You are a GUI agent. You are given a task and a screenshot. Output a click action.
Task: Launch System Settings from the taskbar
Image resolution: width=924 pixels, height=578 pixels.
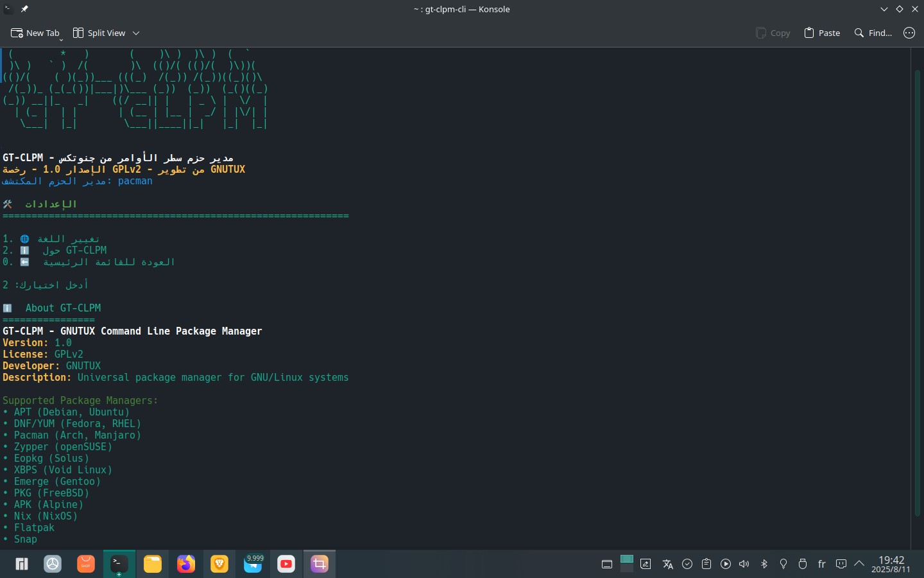tap(53, 564)
